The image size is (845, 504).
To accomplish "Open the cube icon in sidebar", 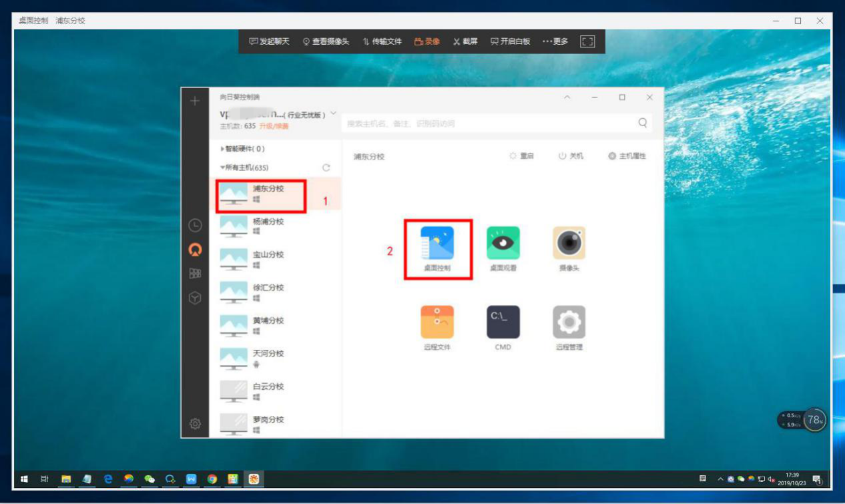I will pos(195,298).
